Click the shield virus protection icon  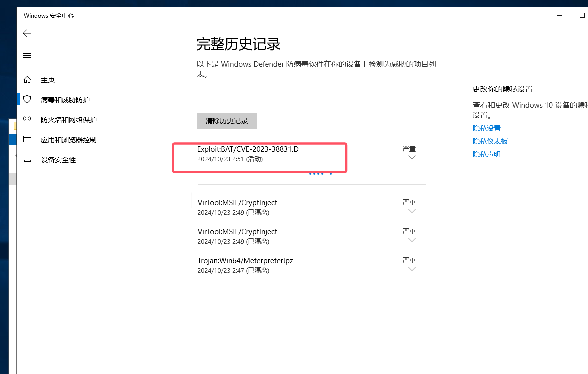[x=27, y=99]
